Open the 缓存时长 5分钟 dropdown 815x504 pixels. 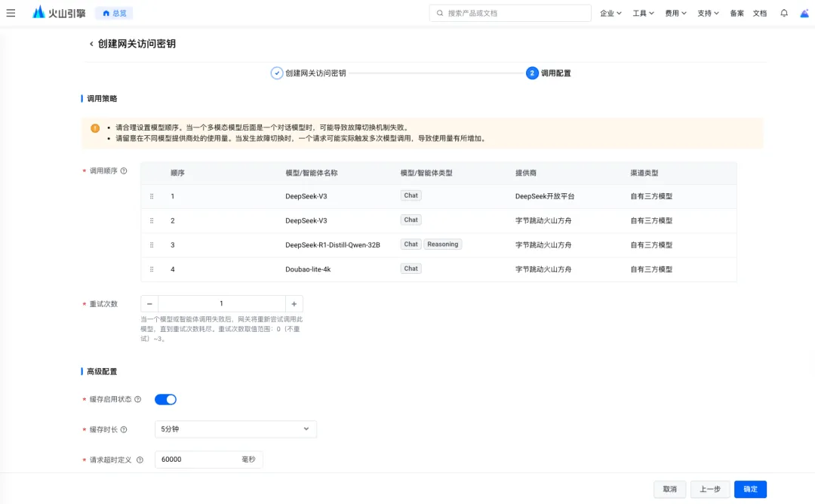[235, 429]
